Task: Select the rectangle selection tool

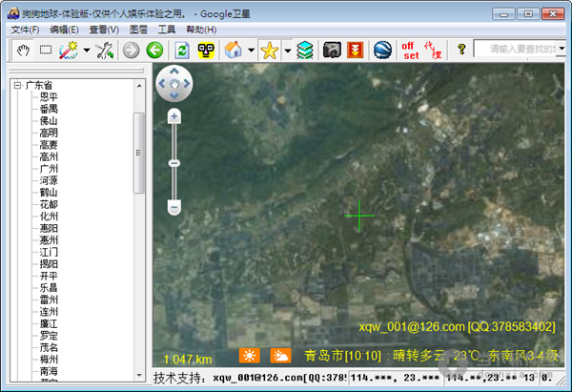Action: click(x=45, y=50)
